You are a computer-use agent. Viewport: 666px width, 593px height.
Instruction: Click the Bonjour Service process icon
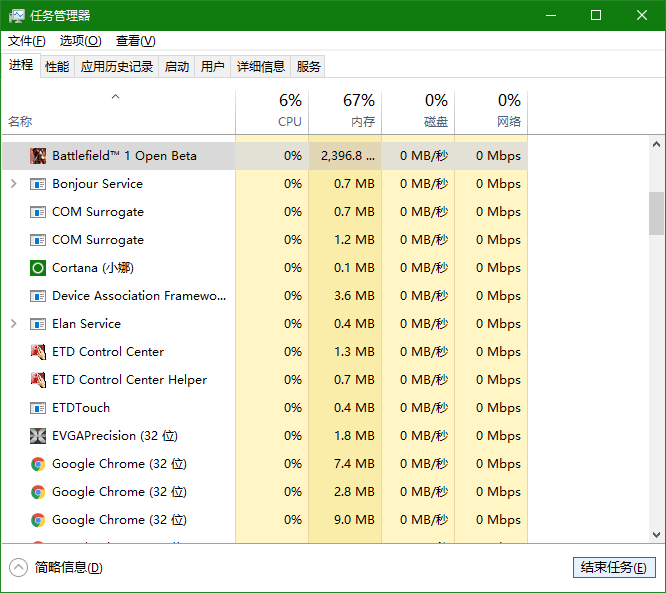(38, 184)
